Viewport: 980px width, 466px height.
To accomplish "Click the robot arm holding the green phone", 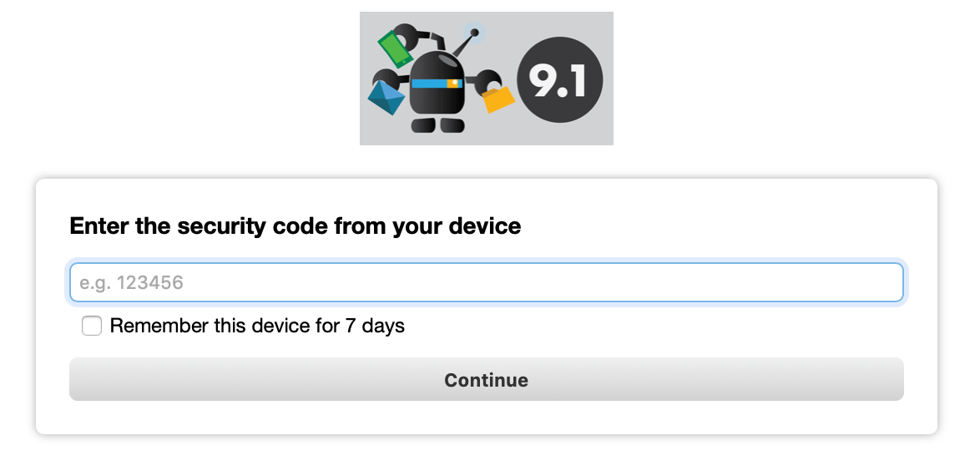I will click(419, 38).
